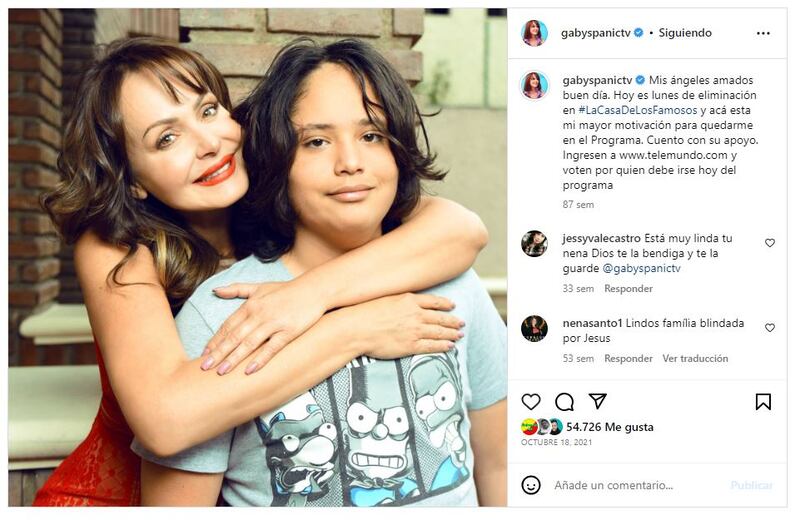Save post with bookmark icon
This screenshot has height=520, width=800.
pyautogui.click(x=763, y=401)
